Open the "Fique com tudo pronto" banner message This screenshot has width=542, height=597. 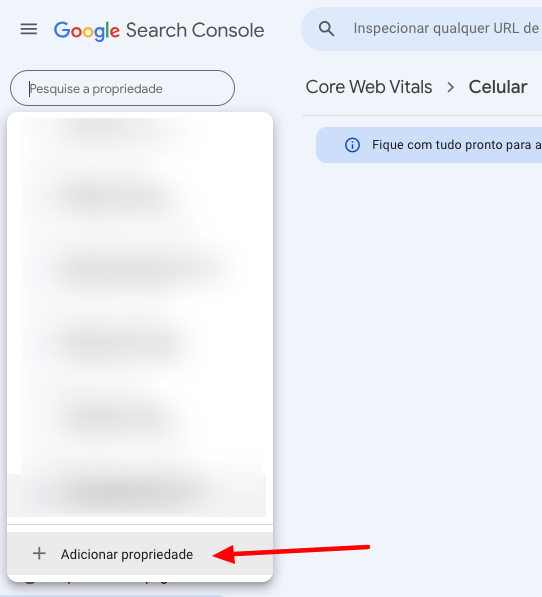(x=429, y=145)
